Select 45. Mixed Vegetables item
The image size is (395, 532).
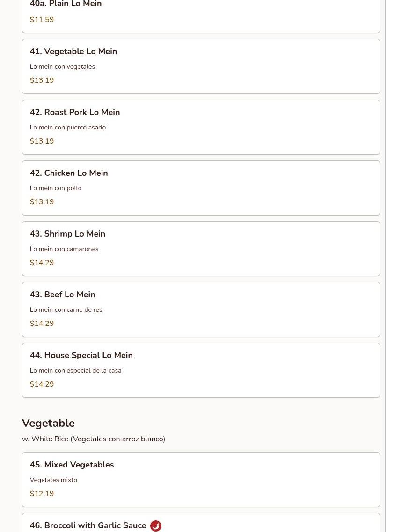click(x=201, y=480)
